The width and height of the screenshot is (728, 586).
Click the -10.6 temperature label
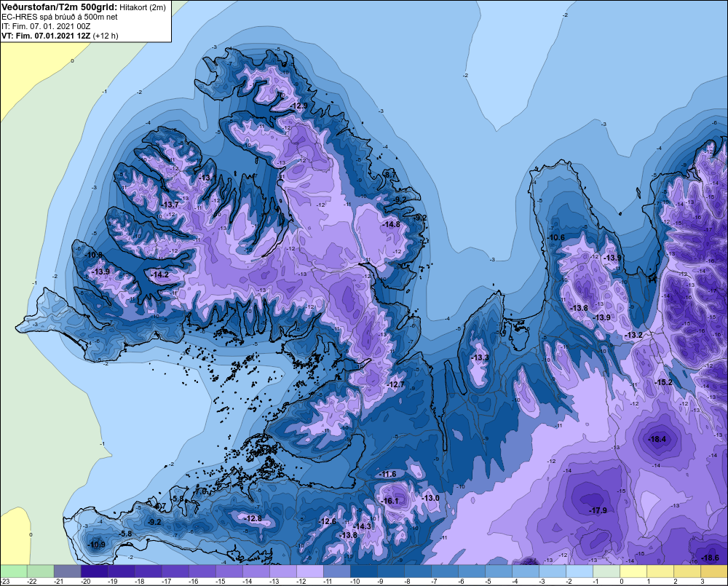tap(556, 237)
